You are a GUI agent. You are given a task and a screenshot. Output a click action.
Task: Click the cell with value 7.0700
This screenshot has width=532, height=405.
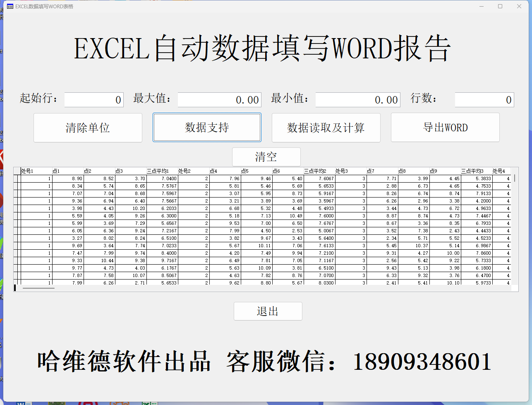[319, 275]
